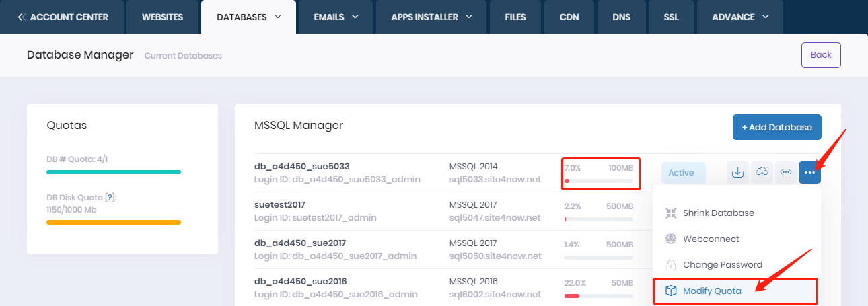
Task: Select Change Password menu entry
Action: click(722, 265)
